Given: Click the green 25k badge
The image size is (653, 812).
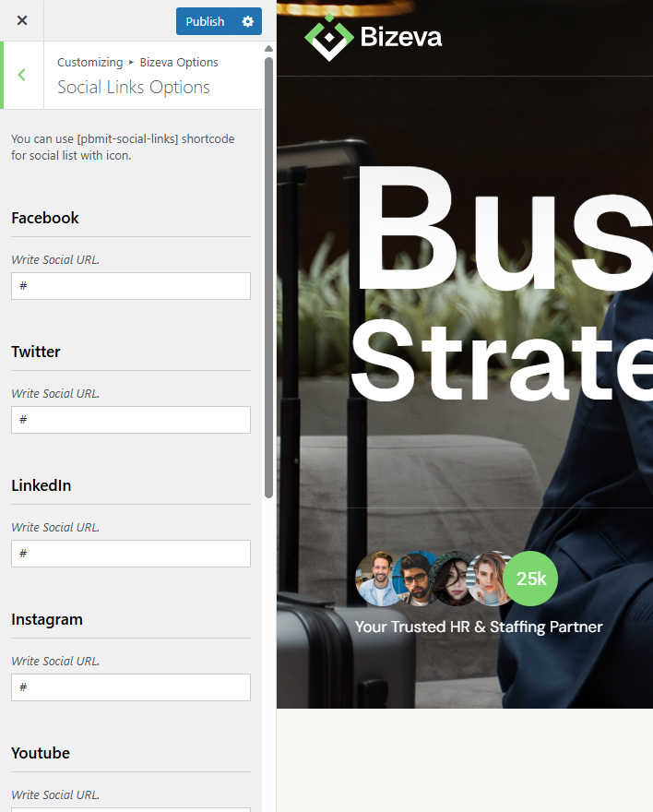Looking at the screenshot, I should pos(530,579).
